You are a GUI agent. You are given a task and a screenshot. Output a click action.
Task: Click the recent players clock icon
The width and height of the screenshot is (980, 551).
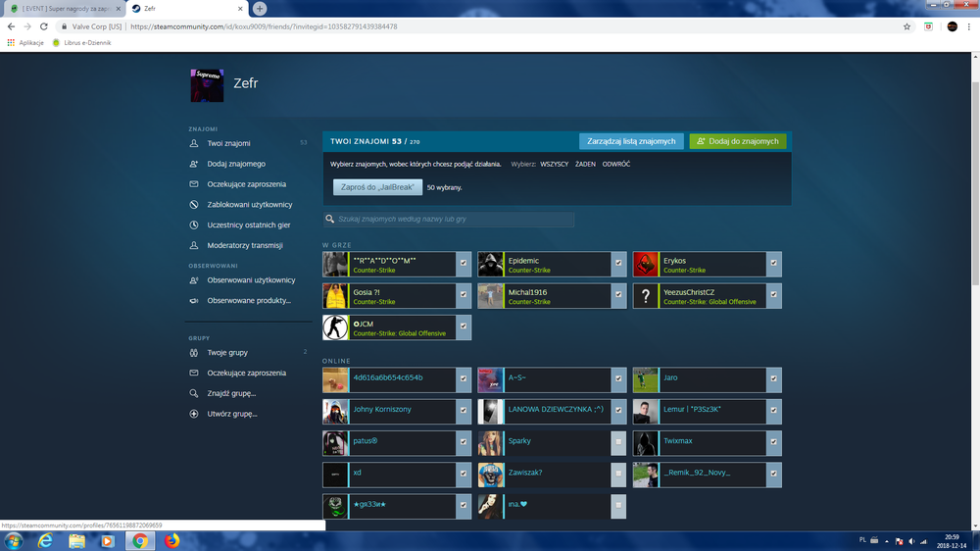coord(194,225)
